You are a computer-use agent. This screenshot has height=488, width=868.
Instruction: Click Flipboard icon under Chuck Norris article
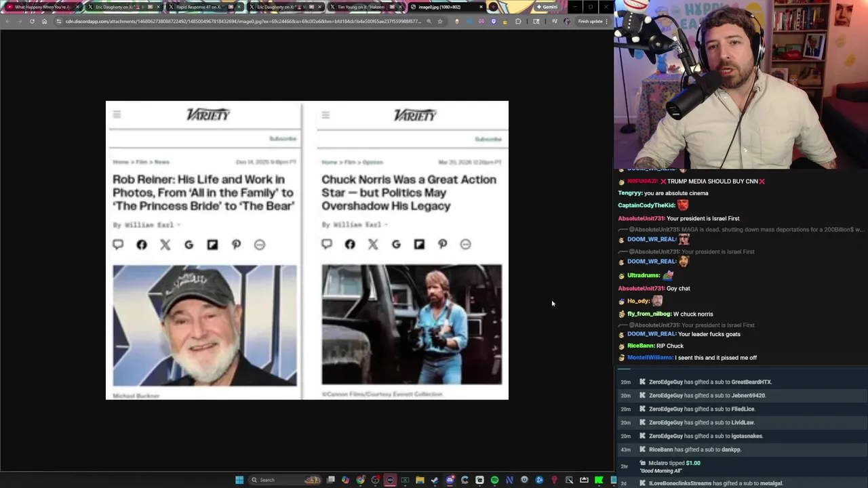pyautogui.click(x=419, y=244)
